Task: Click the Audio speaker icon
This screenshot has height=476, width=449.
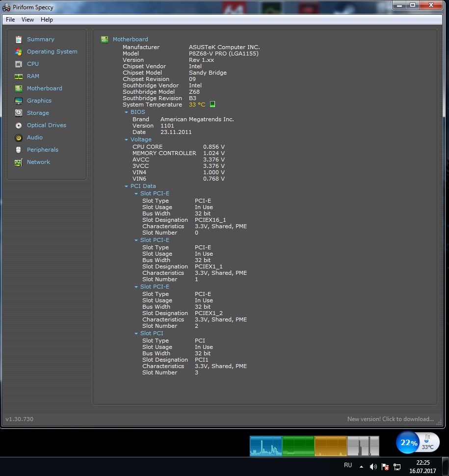Action: pyautogui.click(x=19, y=137)
